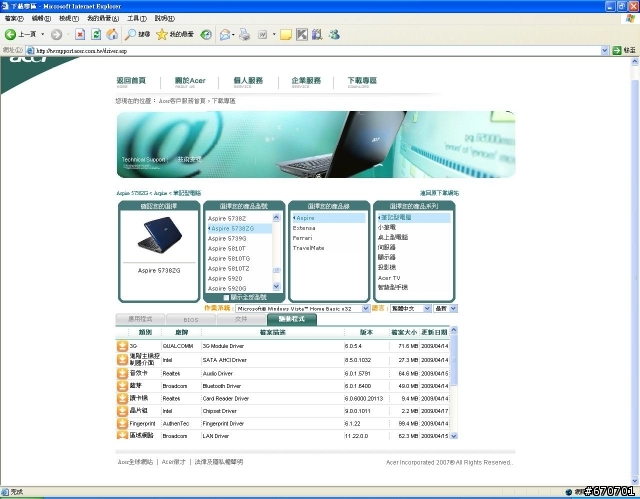The image size is (640, 499).
Task: Download the Audio Driver via orange icon
Action: 122,373
